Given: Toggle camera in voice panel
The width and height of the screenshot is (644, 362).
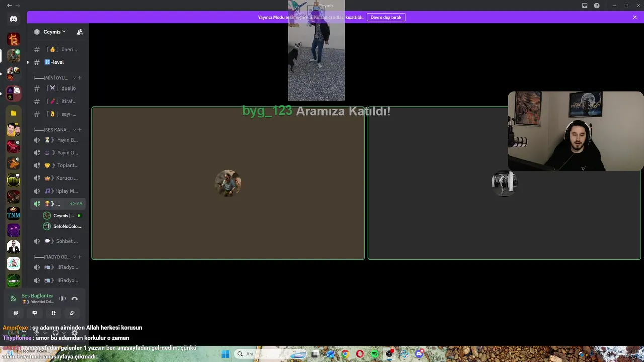Looking at the screenshot, I should click(x=16, y=313).
